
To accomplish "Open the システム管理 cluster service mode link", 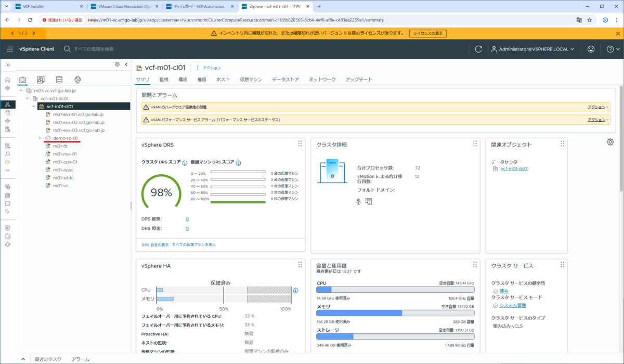I will [x=513, y=305].
